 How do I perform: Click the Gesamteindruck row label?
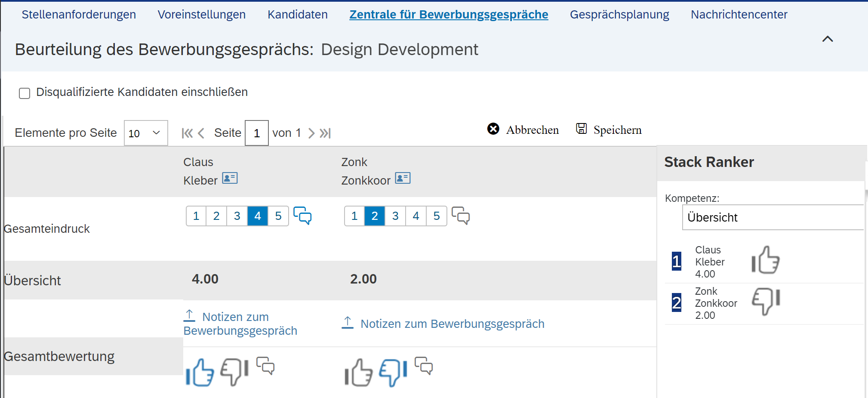pyautogui.click(x=46, y=228)
